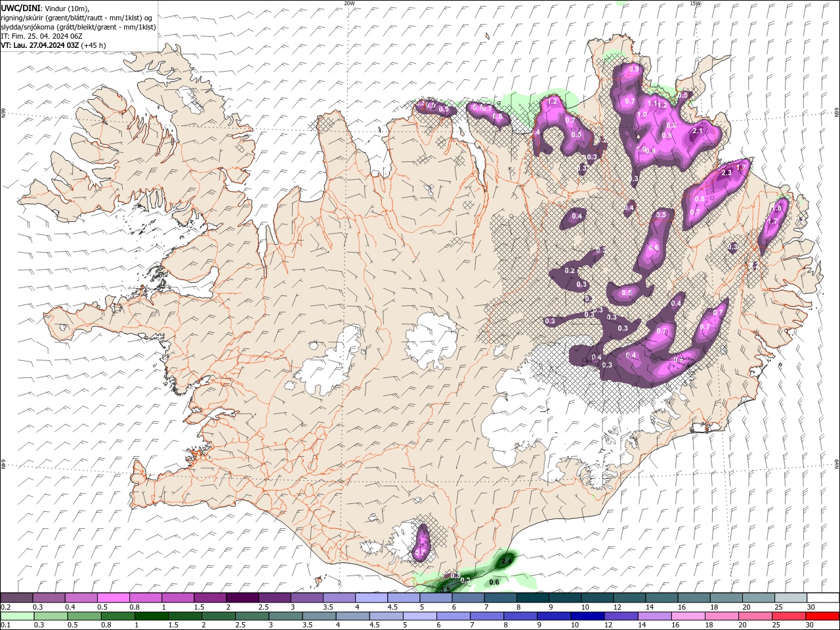This screenshot has height=630, width=840.
Task: Select rain legend swatch between 0.3 and 0.5
Action: tap(51, 616)
